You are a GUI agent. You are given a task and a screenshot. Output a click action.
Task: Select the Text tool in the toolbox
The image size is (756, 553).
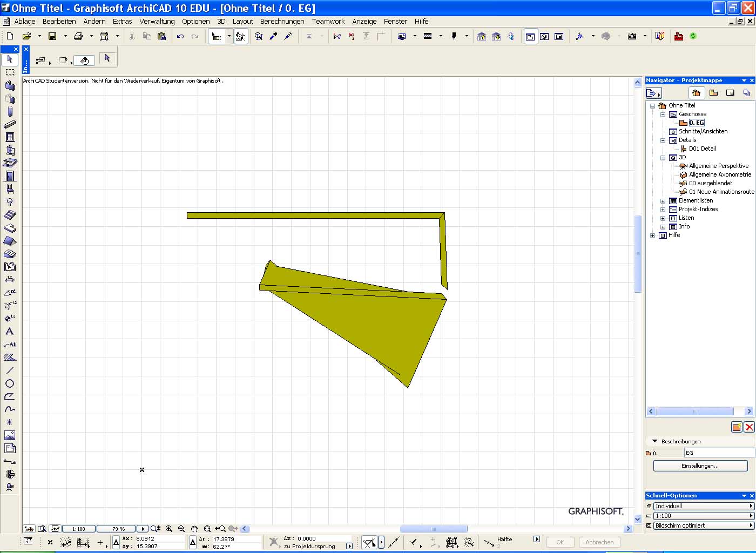pyautogui.click(x=10, y=331)
